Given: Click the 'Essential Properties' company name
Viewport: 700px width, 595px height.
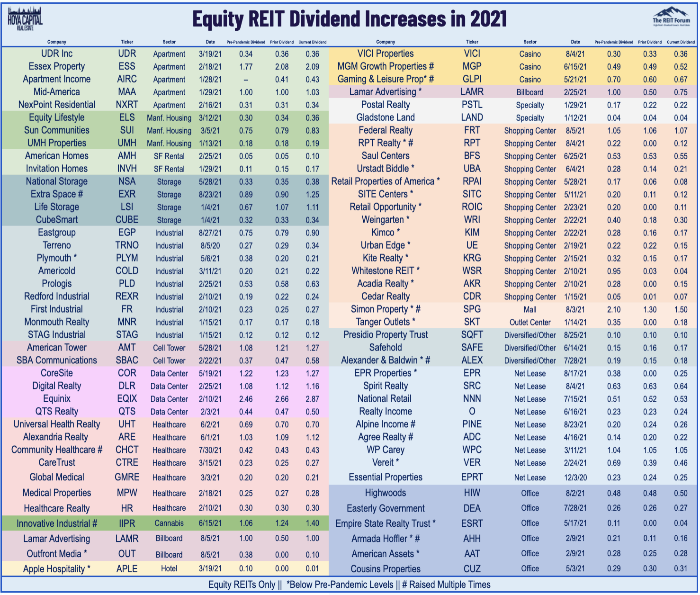Looking at the screenshot, I should pyautogui.click(x=386, y=478).
